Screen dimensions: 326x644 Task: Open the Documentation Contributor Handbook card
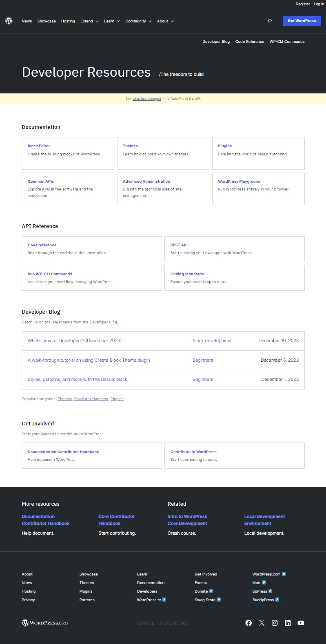[x=92, y=456]
